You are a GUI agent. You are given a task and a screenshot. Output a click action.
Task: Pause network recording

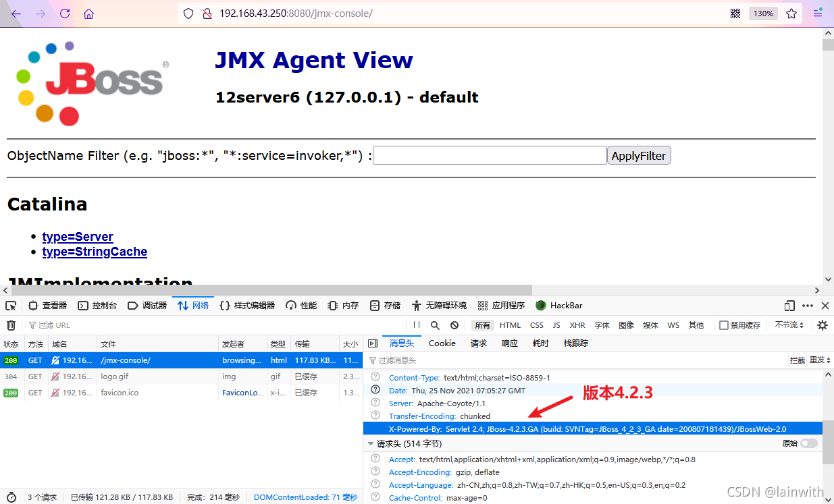[x=417, y=325]
